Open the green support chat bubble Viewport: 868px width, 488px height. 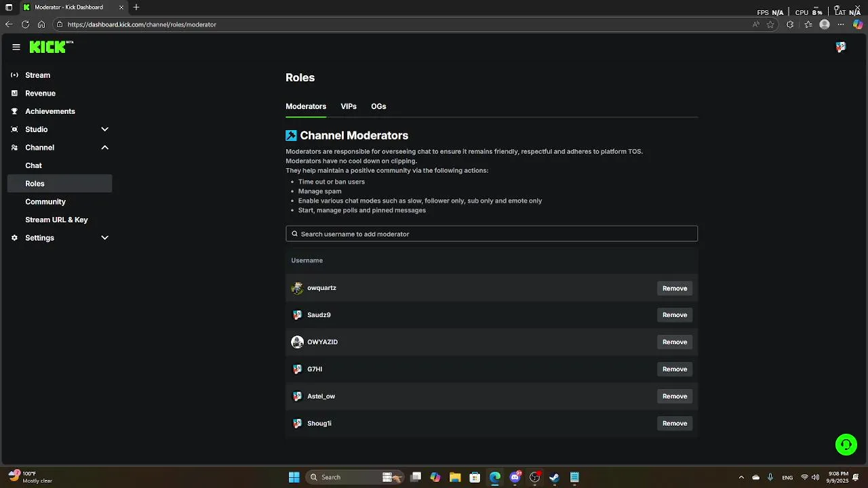pos(846,445)
